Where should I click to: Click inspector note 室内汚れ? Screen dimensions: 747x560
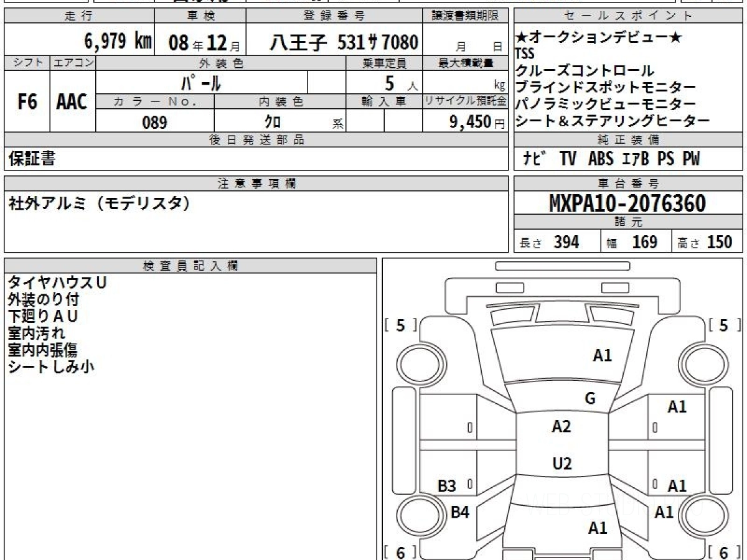37,333
